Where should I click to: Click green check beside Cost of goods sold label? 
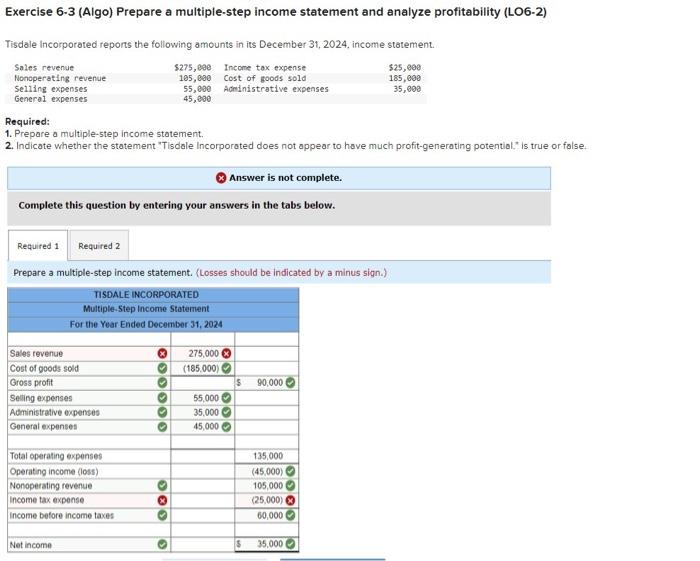(x=162, y=368)
